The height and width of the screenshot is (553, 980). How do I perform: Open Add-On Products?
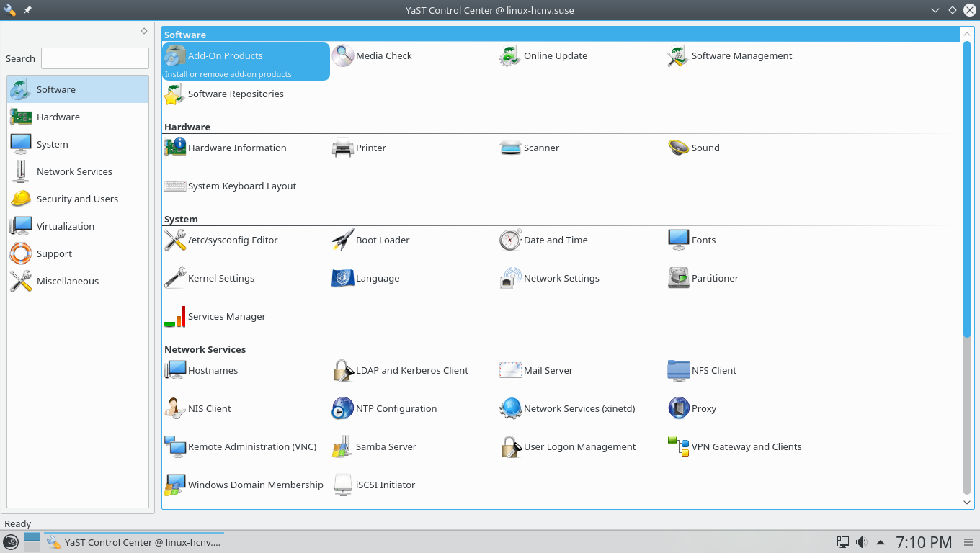246,61
